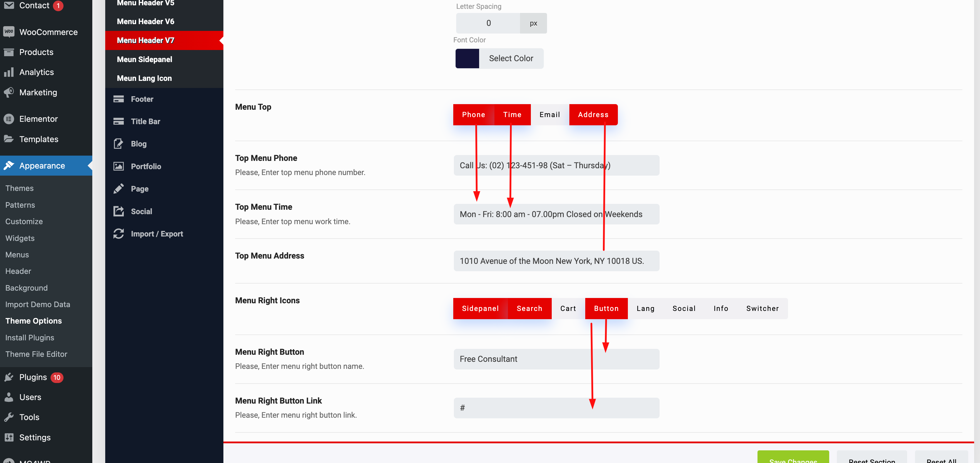Click the Users person icon

click(x=9, y=397)
